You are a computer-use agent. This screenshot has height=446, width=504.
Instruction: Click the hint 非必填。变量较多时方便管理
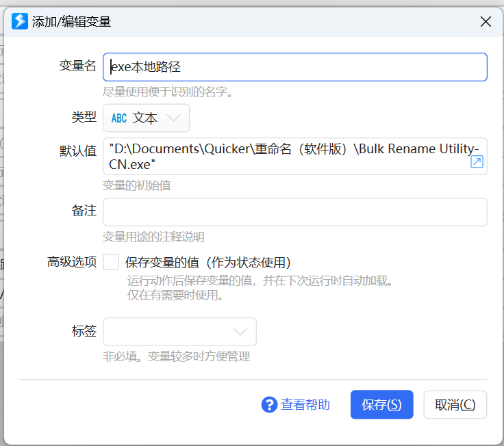[x=177, y=356]
